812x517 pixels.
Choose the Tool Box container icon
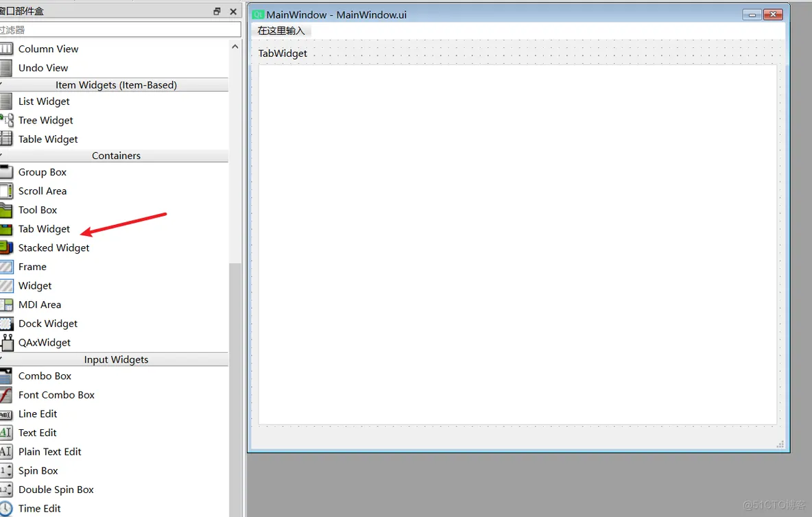(6, 210)
